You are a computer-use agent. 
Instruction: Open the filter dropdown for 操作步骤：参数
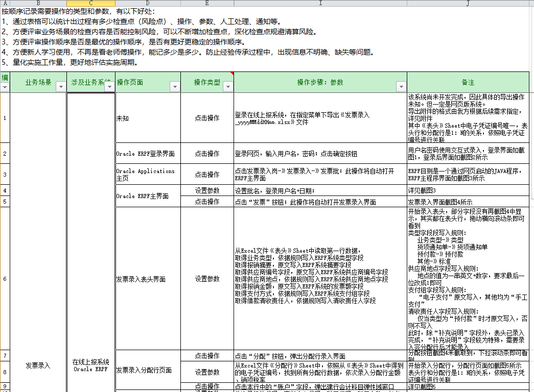[402, 87]
